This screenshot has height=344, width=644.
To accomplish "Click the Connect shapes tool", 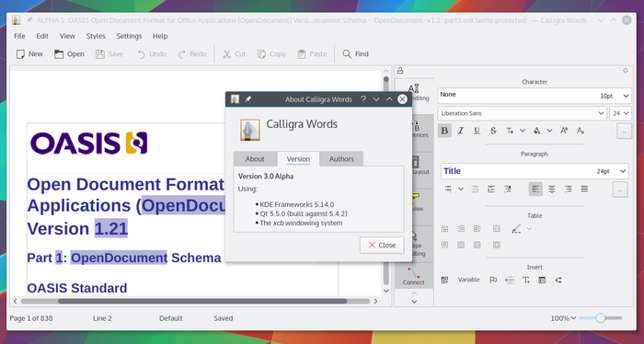I will pyautogui.click(x=414, y=276).
